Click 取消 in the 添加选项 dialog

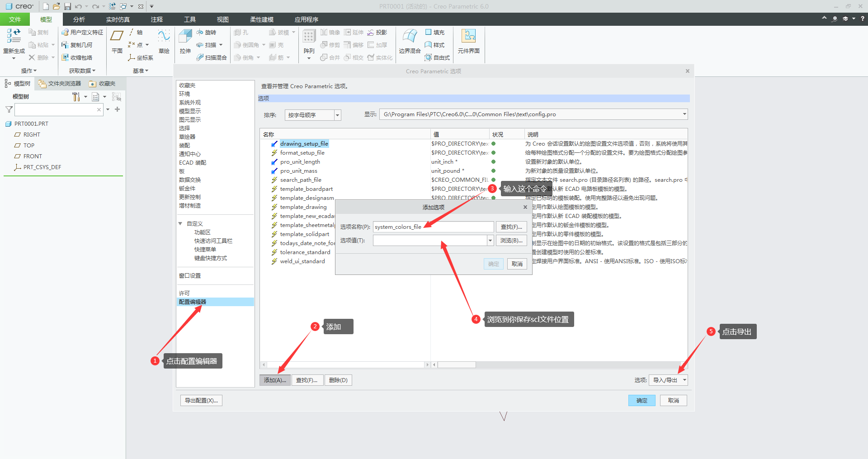pyautogui.click(x=517, y=264)
